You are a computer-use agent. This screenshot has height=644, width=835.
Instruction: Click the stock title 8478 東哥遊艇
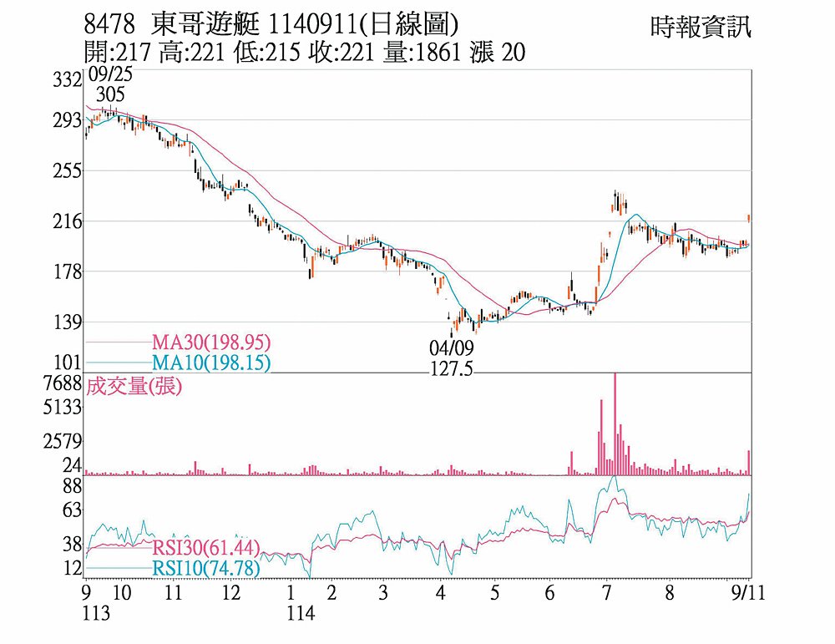click(x=171, y=24)
